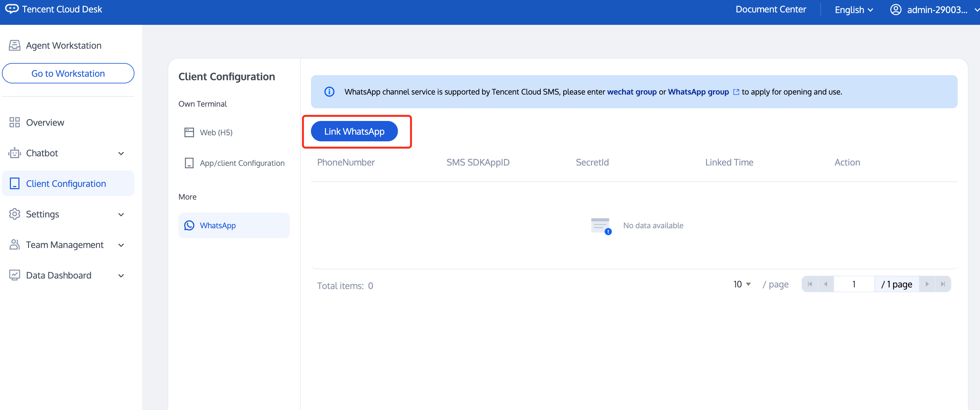Click the admin account avatar icon

[x=895, y=10]
